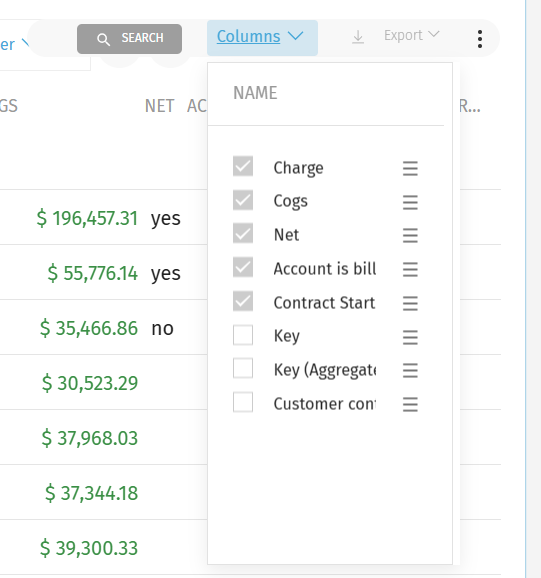Uncheck the Charge column checkbox
The image size is (541, 578).
pyautogui.click(x=243, y=167)
